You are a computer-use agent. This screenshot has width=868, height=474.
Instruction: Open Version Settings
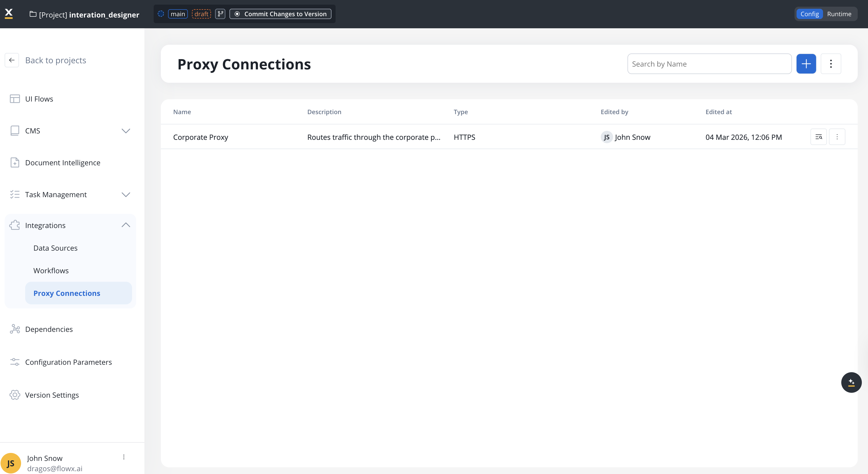52,395
